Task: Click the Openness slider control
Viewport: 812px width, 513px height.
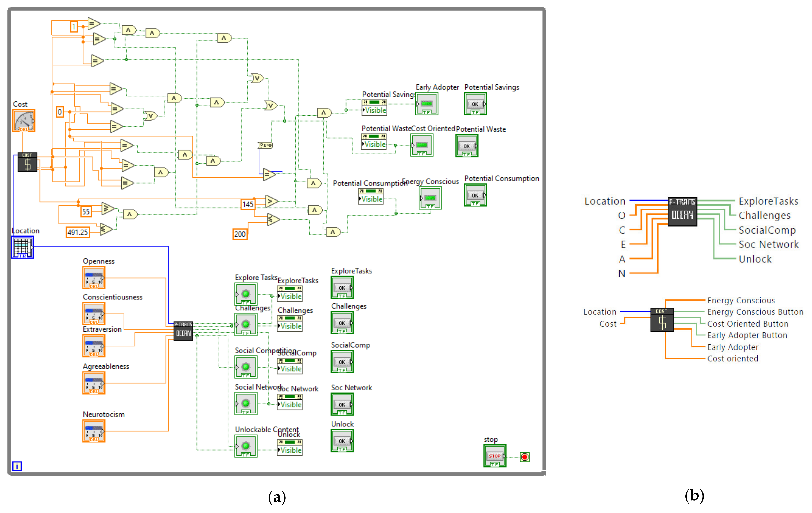Action: (94, 278)
